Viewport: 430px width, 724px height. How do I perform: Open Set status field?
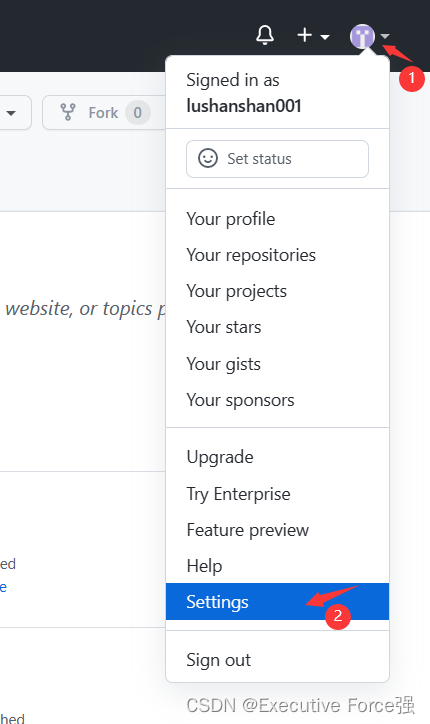pos(277,159)
